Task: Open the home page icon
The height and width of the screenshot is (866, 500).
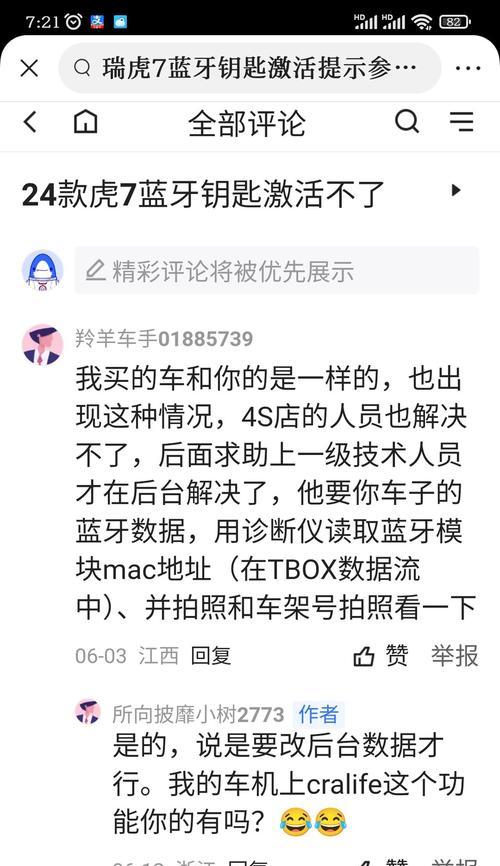Action: point(86,122)
